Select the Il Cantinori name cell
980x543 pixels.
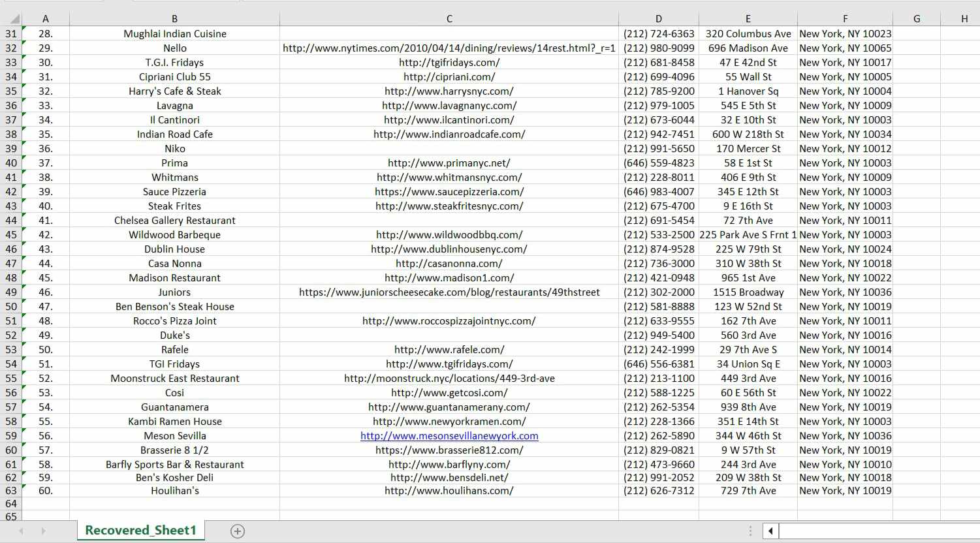(175, 120)
